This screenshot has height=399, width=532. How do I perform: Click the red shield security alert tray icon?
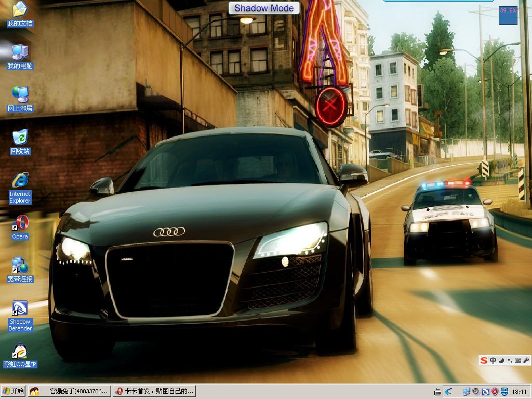(495, 392)
